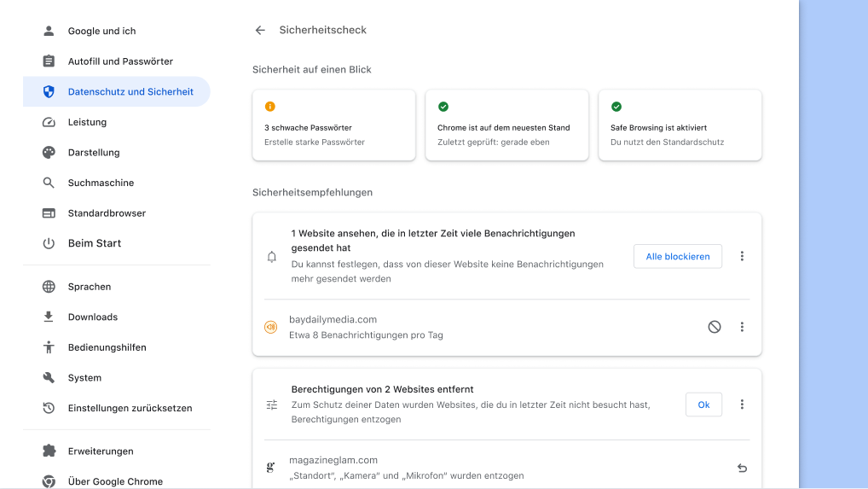
Task: Click the Berechtigungen von 2 Websites entfernt heading
Action: (x=383, y=389)
